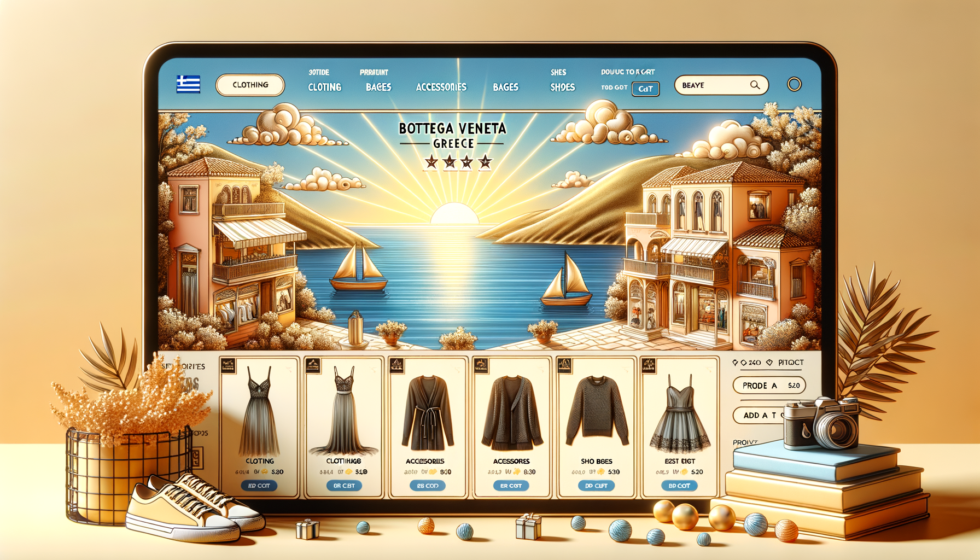The image size is (980, 560).
Task: Click the heart icon in side panel
Action: click(x=735, y=363)
